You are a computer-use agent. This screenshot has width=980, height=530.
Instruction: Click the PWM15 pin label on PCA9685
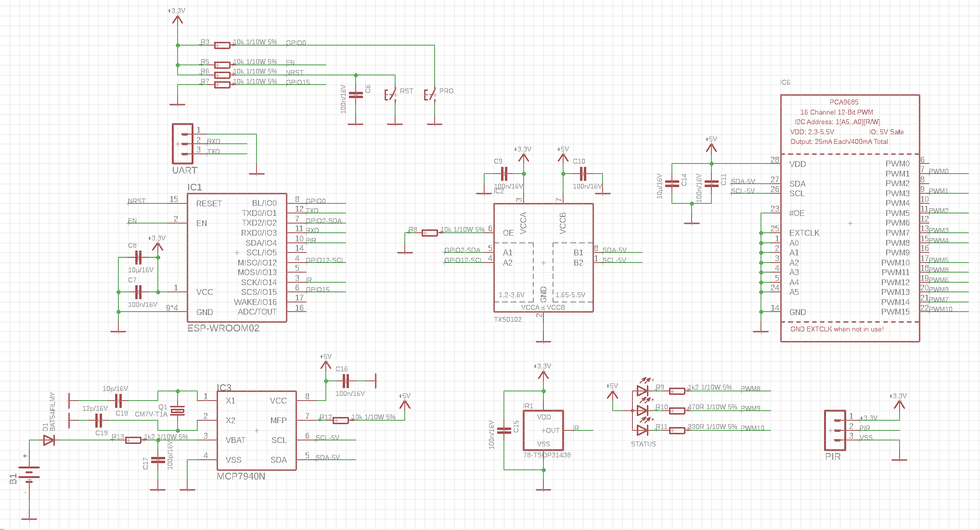(895, 312)
